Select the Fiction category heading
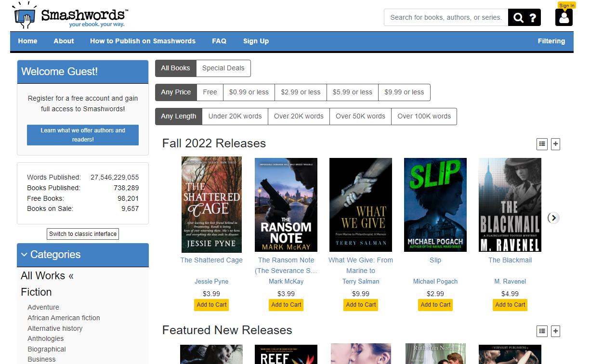The height and width of the screenshot is (364, 590). [36, 292]
